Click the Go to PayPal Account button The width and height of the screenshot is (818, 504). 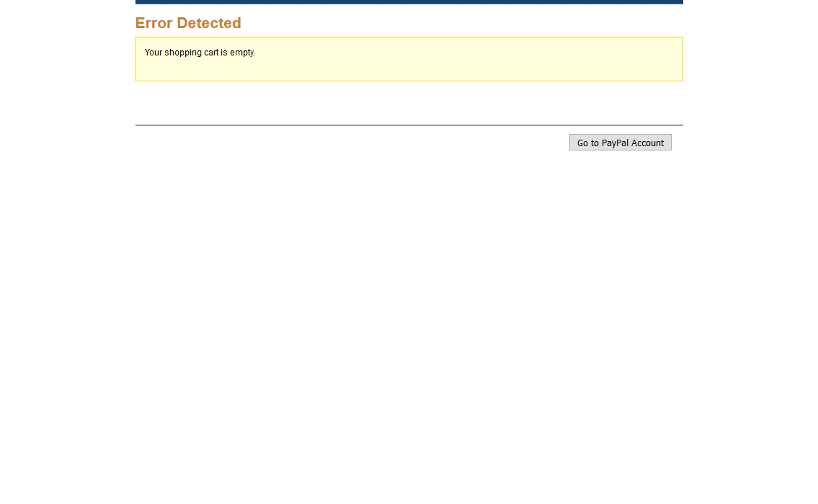620,143
